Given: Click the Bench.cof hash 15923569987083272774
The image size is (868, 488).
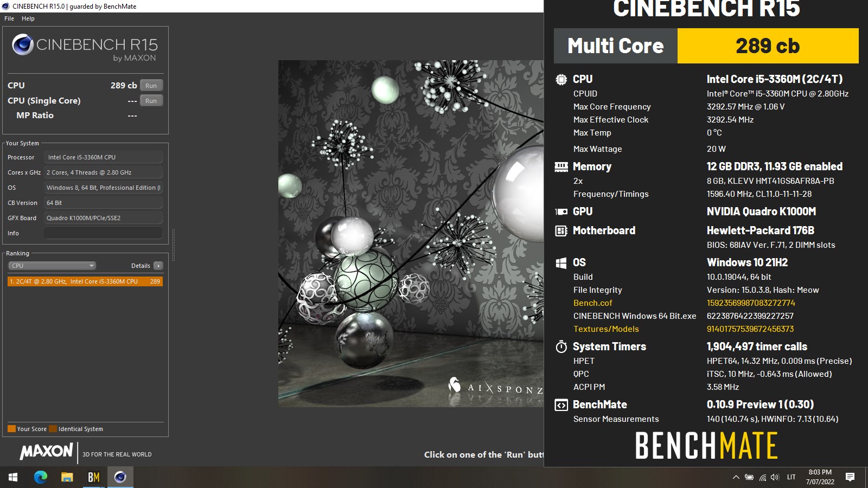Looking at the screenshot, I should (751, 303).
